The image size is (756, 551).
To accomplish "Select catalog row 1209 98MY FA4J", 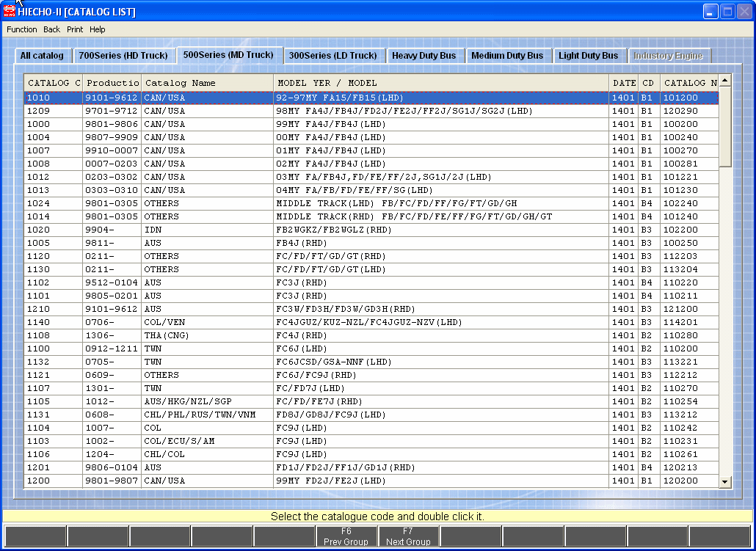I will click(x=367, y=111).
